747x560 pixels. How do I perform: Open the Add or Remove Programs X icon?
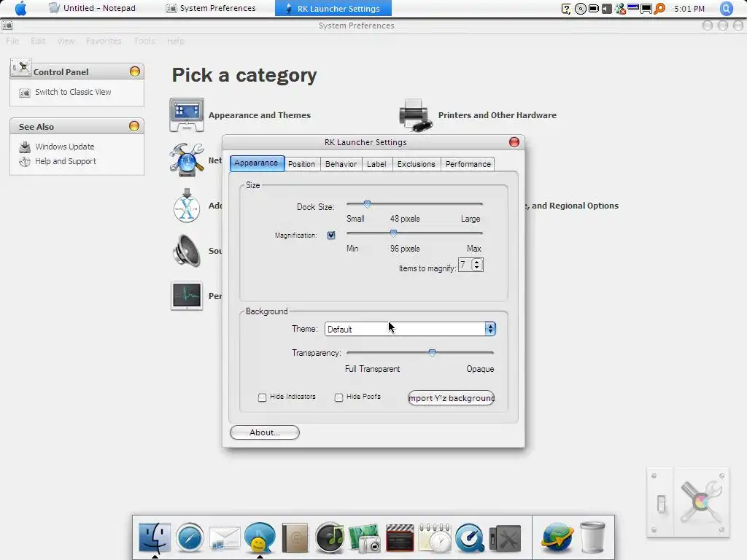(x=187, y=205)
